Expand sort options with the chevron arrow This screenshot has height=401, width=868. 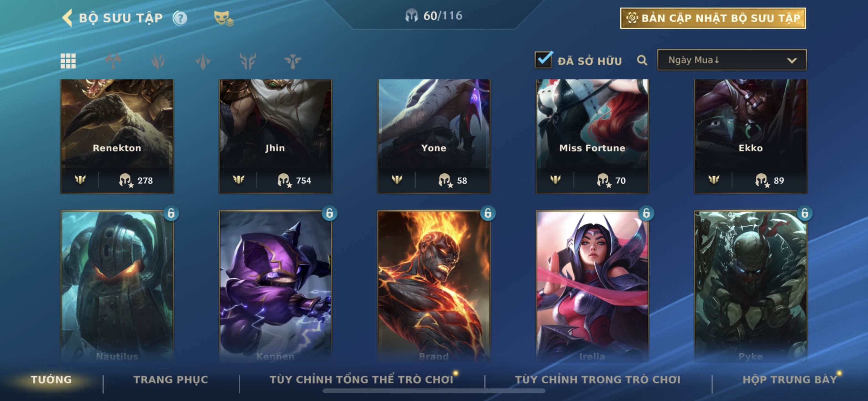pyautogui.click(x=792, y=61)
